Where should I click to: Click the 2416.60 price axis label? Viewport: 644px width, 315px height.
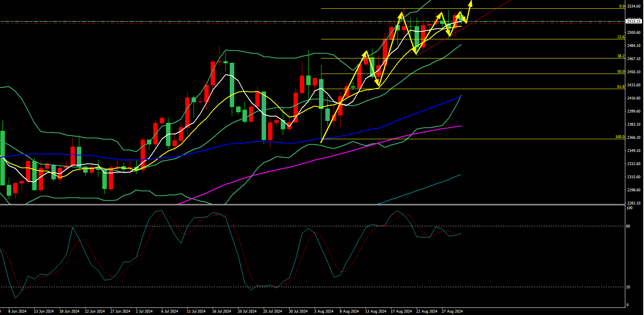tap(634, 98)
